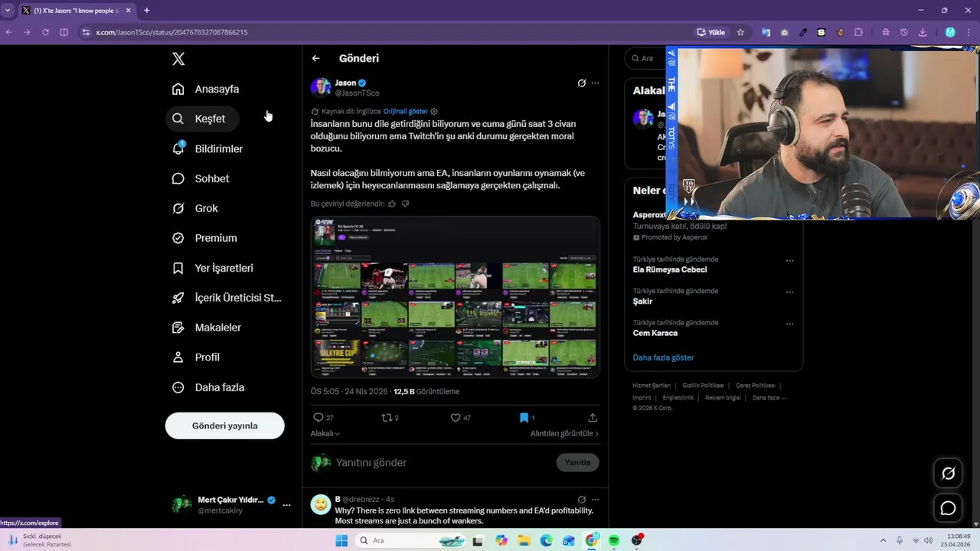The height and width of the screenshot is (551, 980).
Task: Click the Yükle install button in the address bar
Action: pos(711,32)
